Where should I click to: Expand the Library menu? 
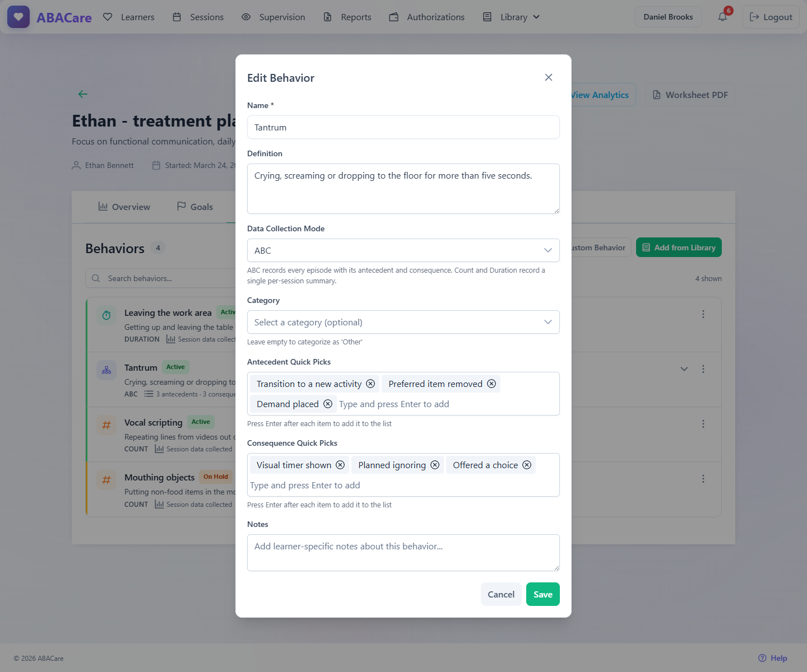click(512, 17)
